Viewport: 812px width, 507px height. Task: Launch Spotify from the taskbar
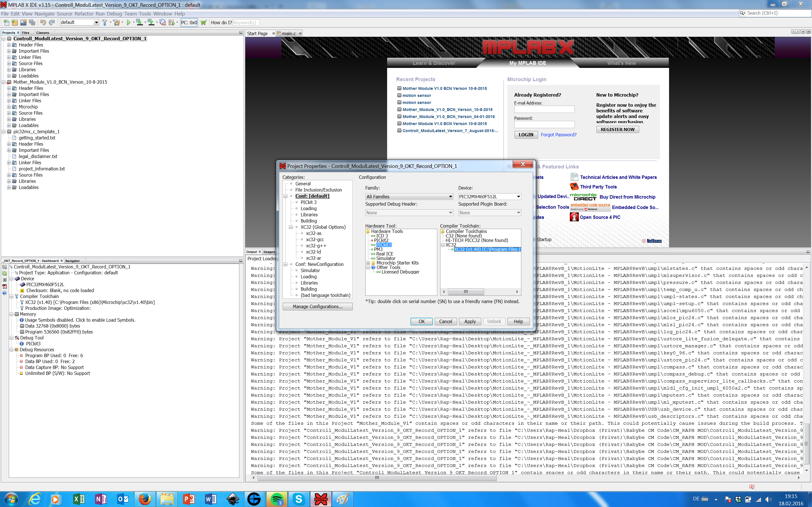277,499
